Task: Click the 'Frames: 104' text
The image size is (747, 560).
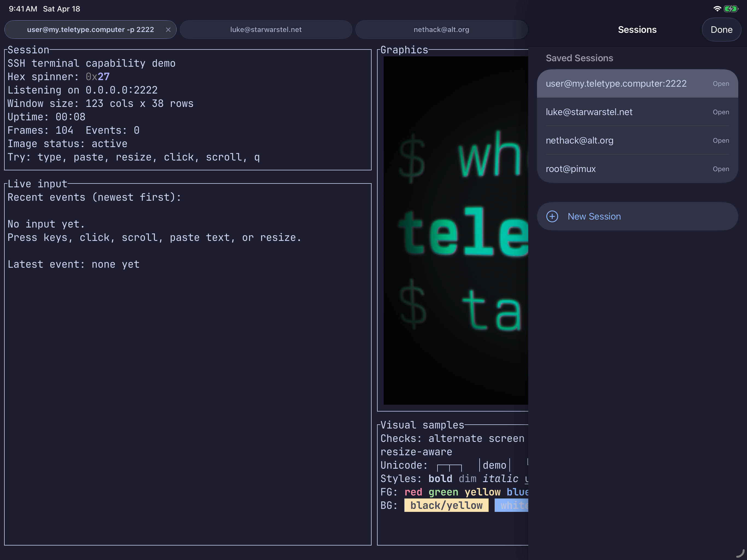Action: pyautogui.click(x=40, y=130)
